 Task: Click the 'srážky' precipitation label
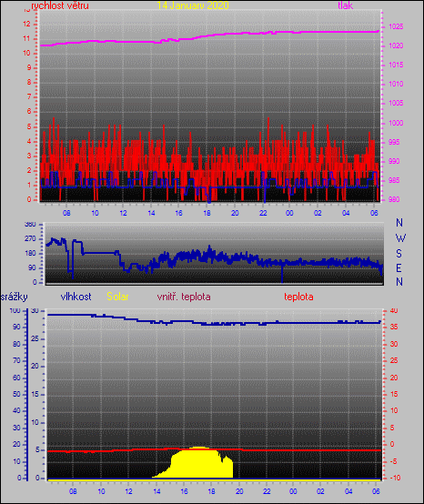15,297
